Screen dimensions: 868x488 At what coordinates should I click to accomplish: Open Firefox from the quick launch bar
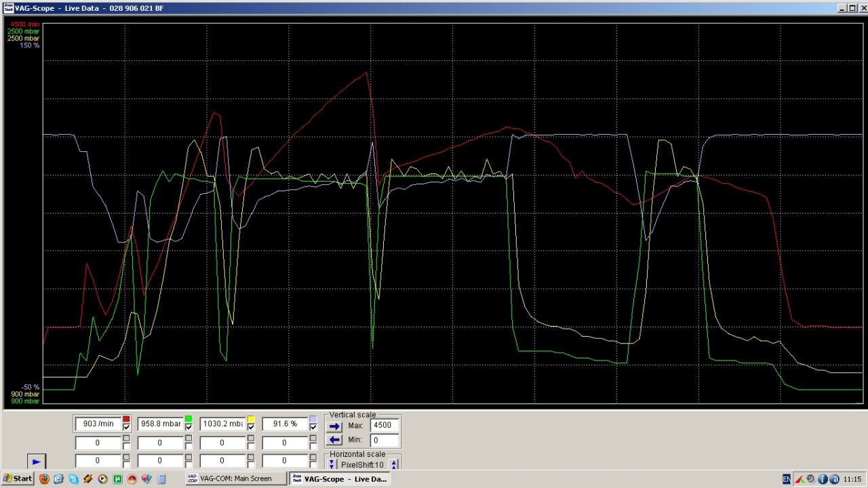pyautogui.click(x=44, y=479)
